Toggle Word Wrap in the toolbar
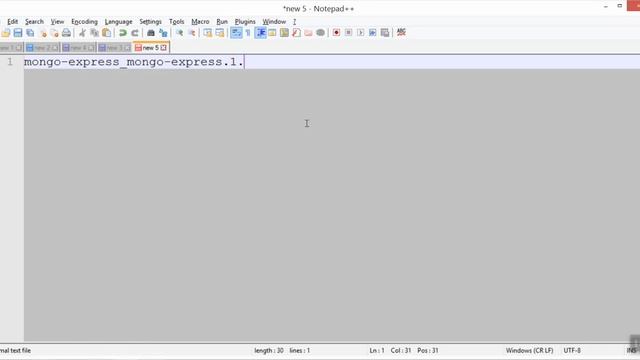 pos(236,33)
